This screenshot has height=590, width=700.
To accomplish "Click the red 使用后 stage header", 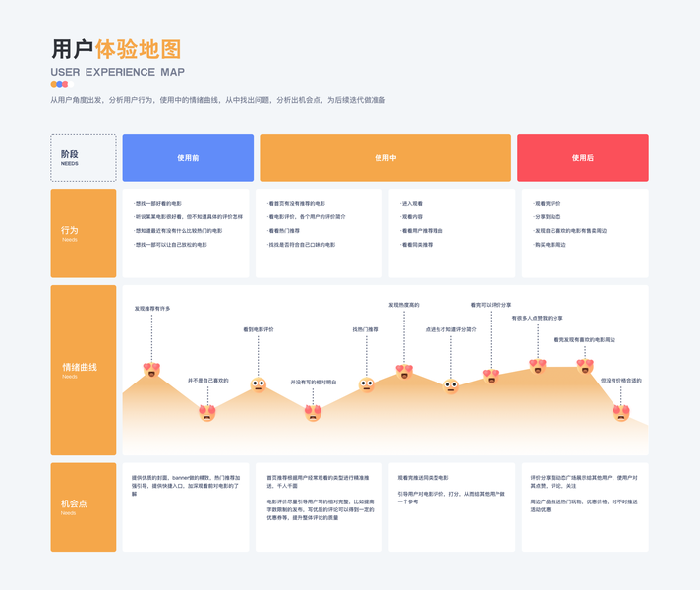I will coord(583,157).
